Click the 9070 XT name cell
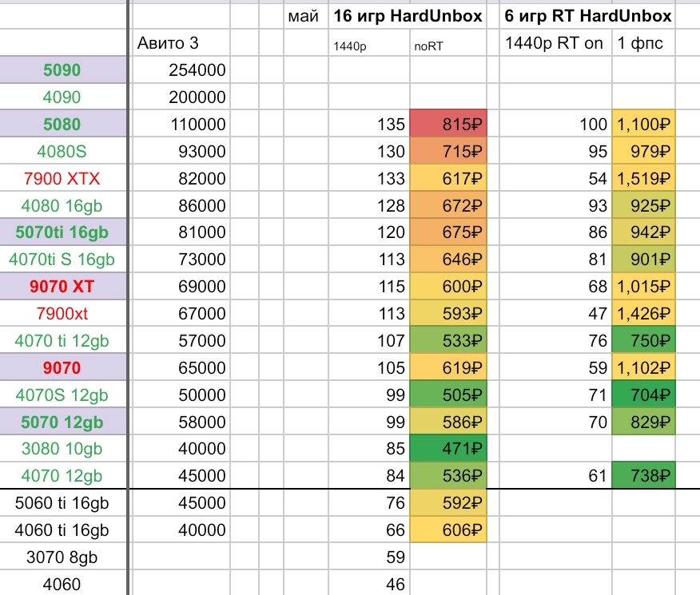 pos(63,287)
